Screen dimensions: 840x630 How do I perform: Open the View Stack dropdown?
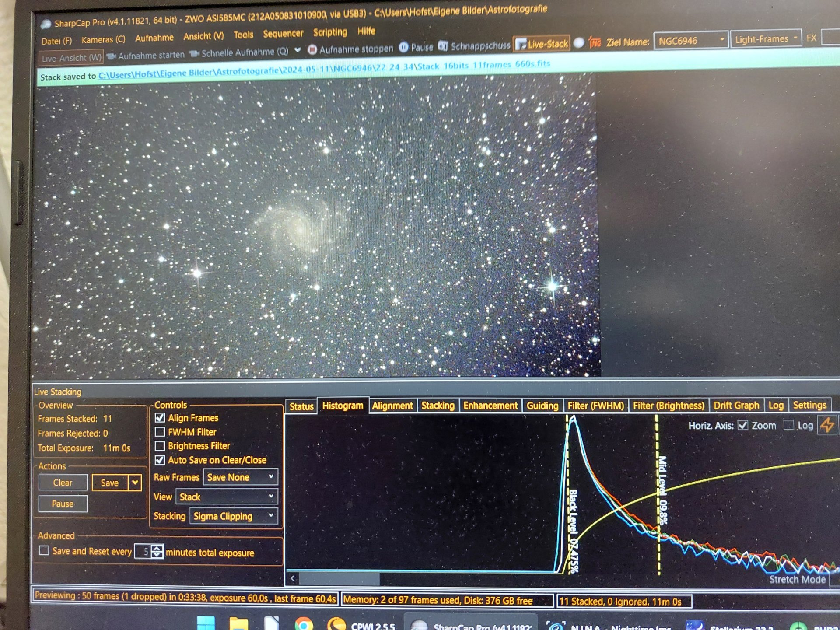[x=227, y=497]
